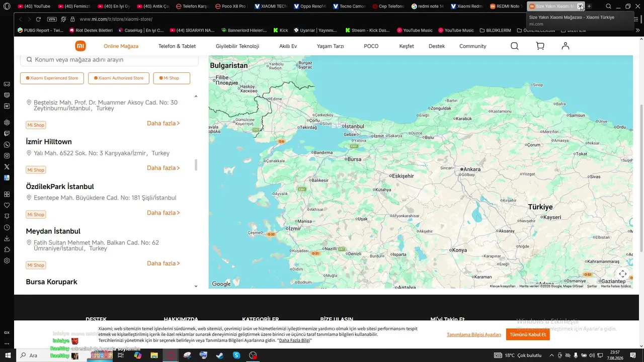
Task: Click the address bar URL
Action: click(116, 19)
